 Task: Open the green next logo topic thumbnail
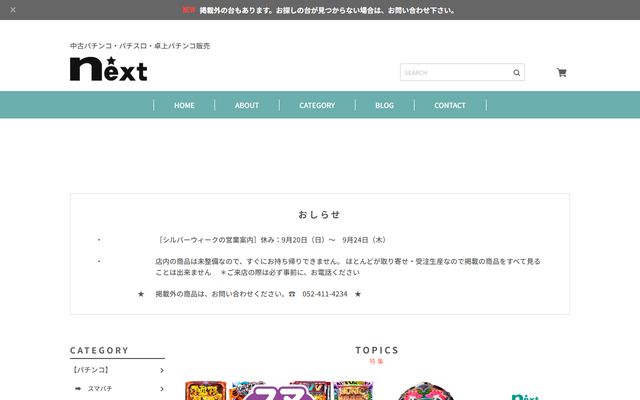[525, 396]
